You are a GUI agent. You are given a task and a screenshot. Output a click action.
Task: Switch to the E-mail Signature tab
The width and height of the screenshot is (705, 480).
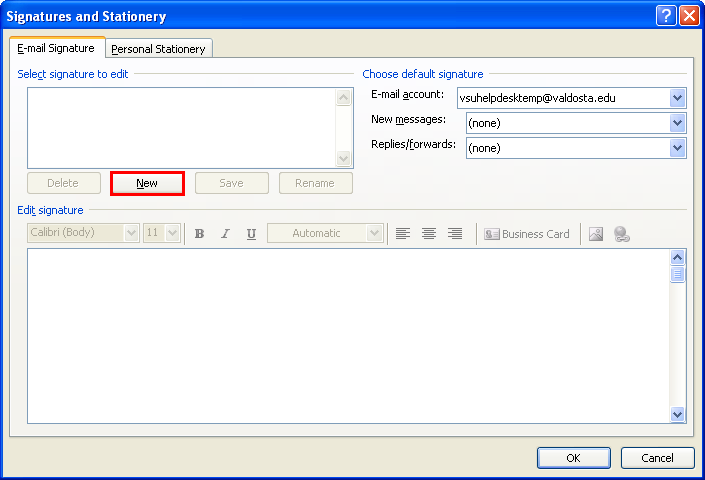(x=56, y=48)
